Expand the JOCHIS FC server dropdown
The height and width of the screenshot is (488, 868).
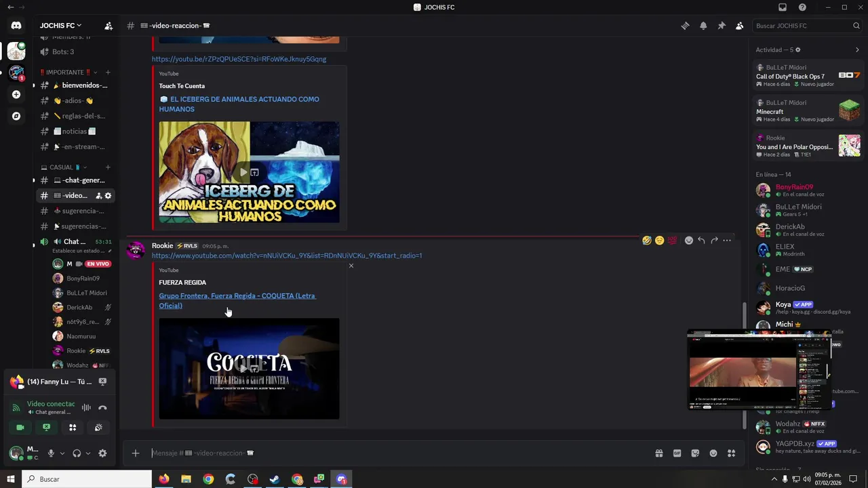(60, 26)
